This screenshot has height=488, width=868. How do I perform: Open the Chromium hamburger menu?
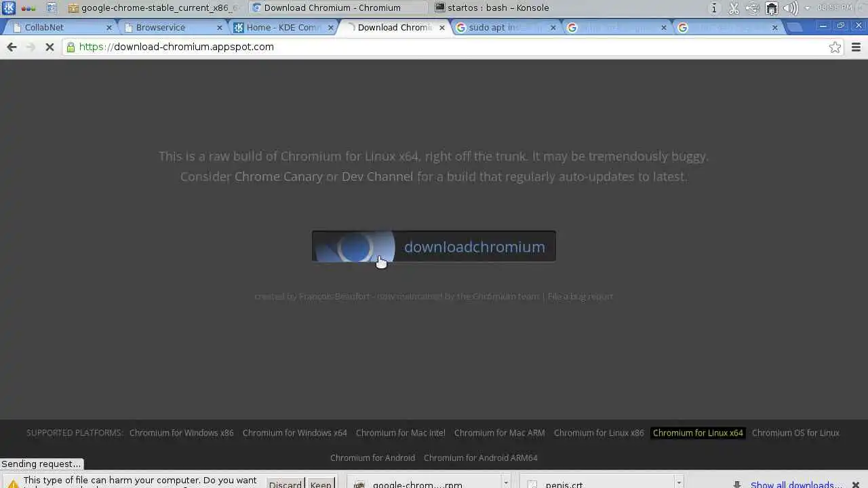856,47
